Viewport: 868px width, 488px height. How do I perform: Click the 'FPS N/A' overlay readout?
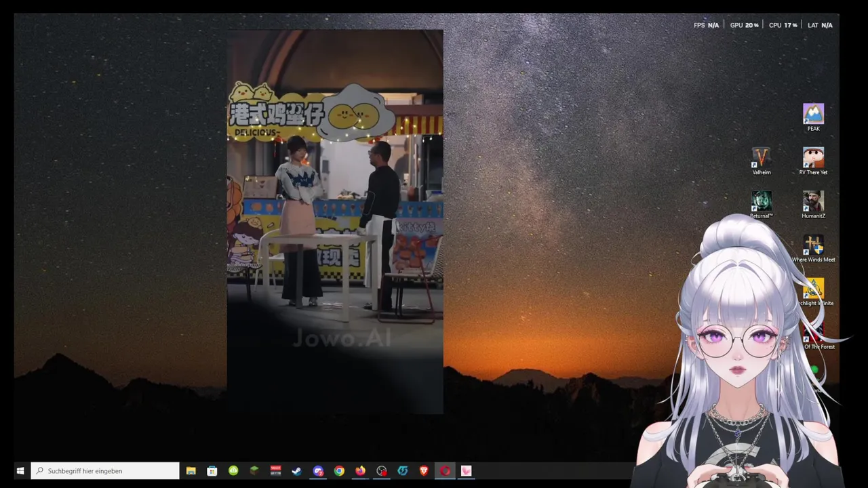click(706, 25)
